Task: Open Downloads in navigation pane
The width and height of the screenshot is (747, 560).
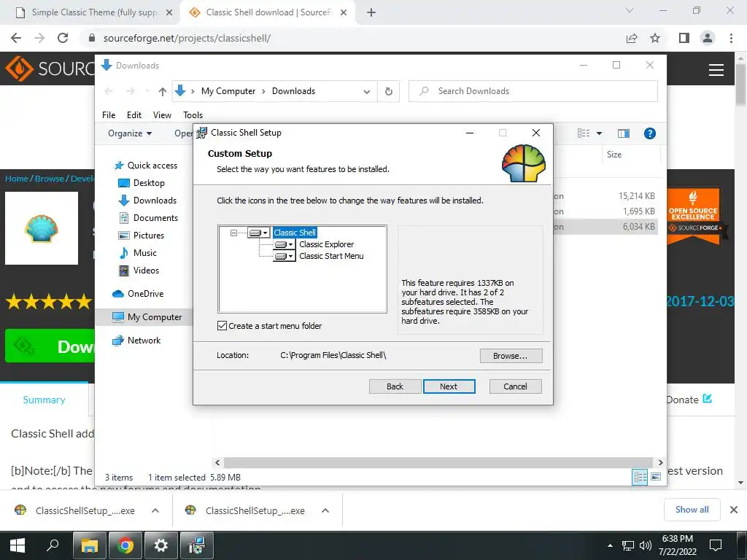Action: click(x=147, y=201)
